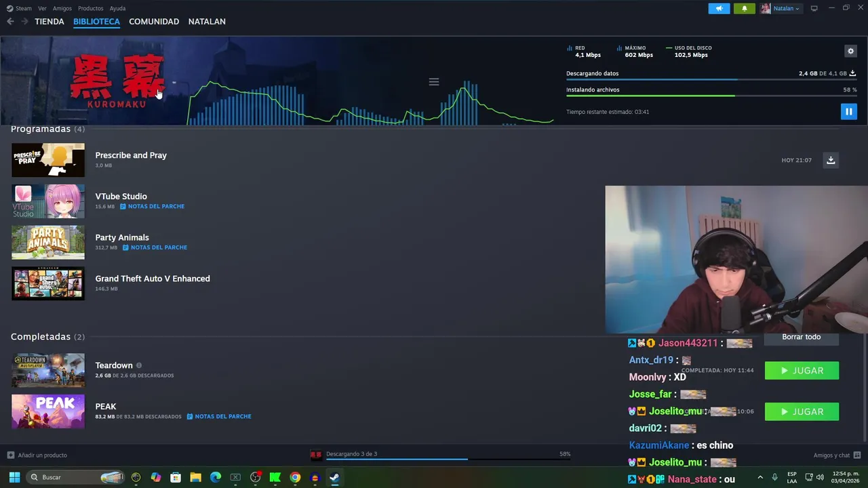Click the Teardown title
This screenshot has width=868, height=488.
pyautogui.click(x=114, y=365)
